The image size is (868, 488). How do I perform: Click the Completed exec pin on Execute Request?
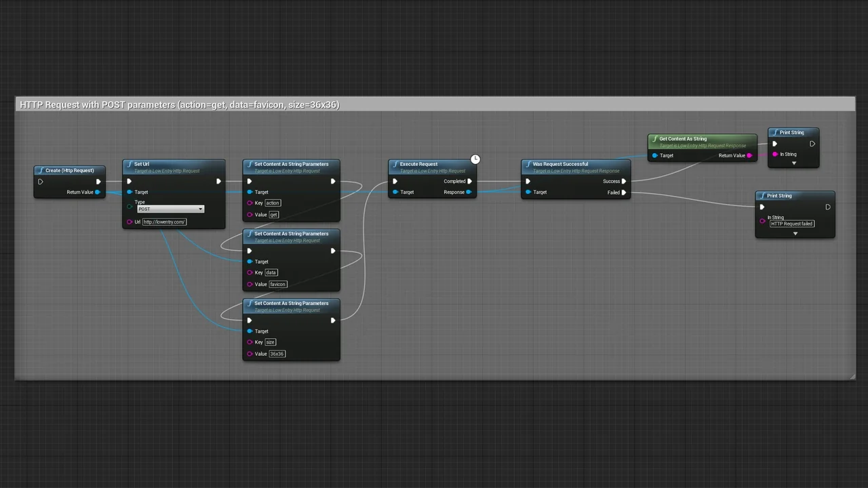coord(469,181)
